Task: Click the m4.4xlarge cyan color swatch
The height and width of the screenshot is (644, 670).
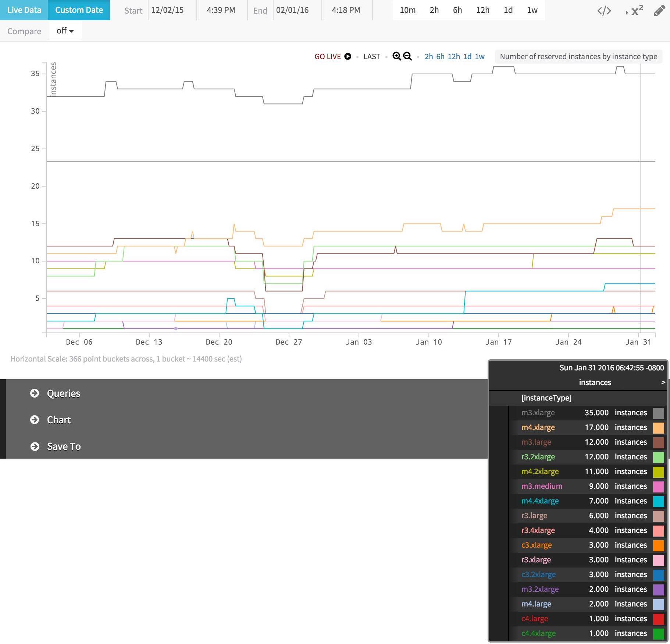Action: click(x=659, y=501)
